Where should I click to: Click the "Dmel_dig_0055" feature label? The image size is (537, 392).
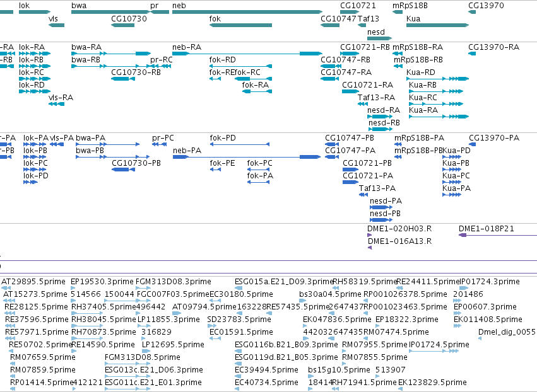click(507, 331)
